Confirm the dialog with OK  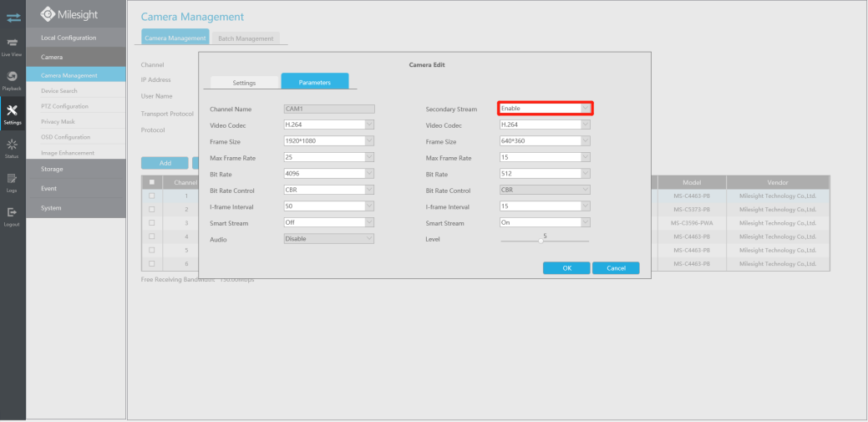point(566,268)
